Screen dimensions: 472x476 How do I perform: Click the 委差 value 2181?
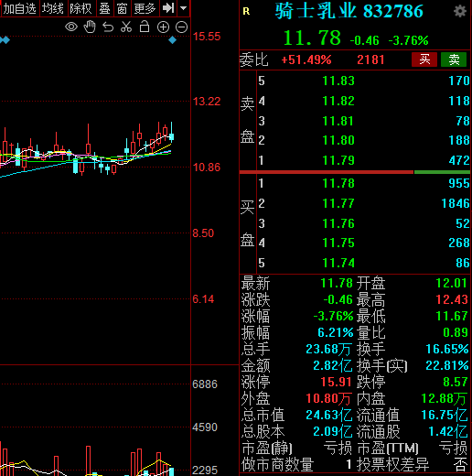click(370, 59)
